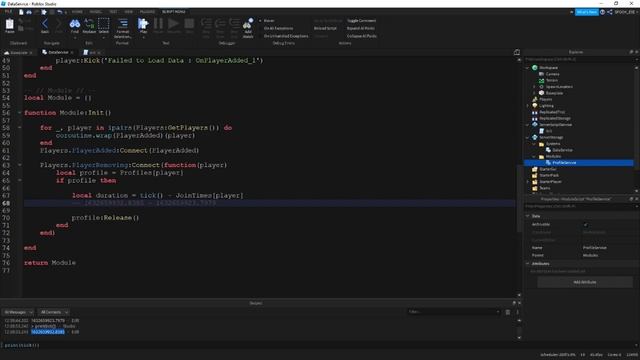640x360 pixels.
Task: Click the Replace tool icon
Action: [89, 24]
